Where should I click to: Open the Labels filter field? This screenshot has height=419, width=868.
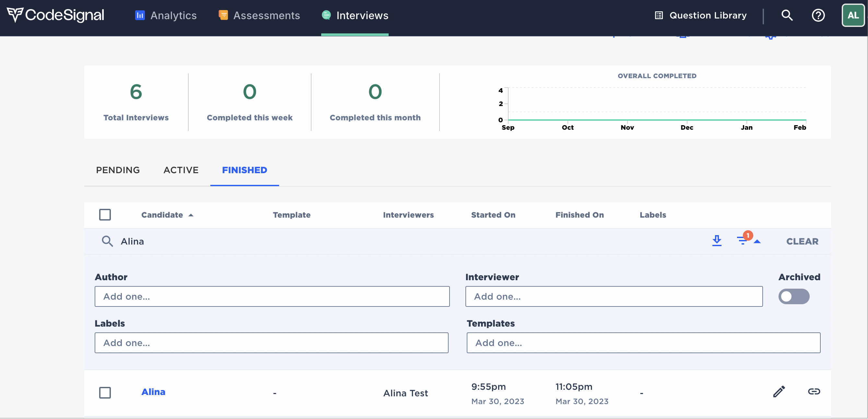coord(272,343)
